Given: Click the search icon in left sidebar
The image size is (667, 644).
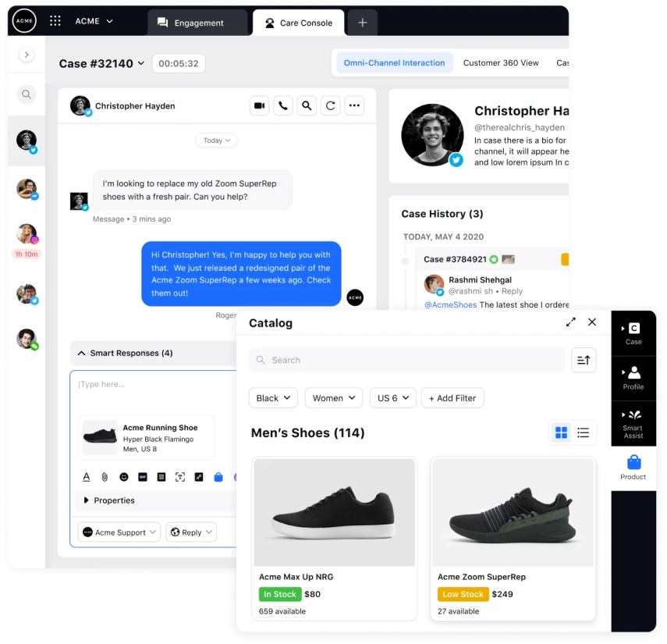Looking at the screenshot, I should point(27,94).
